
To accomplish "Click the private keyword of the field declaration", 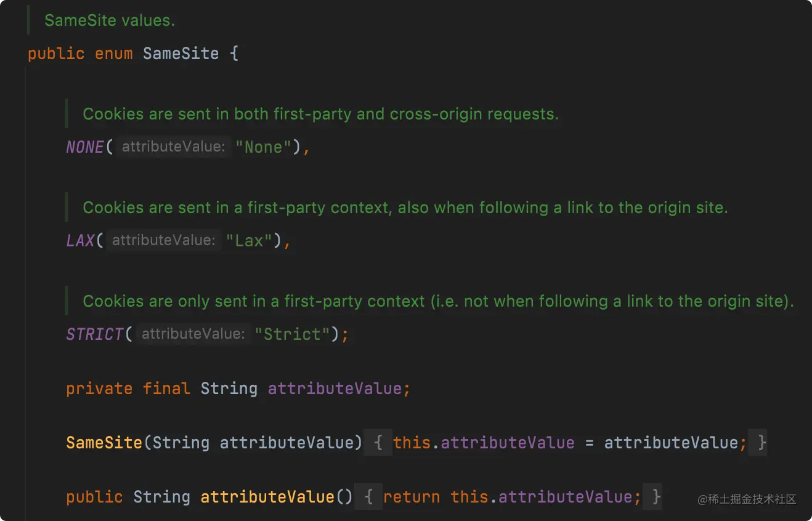I will [99, 389].
